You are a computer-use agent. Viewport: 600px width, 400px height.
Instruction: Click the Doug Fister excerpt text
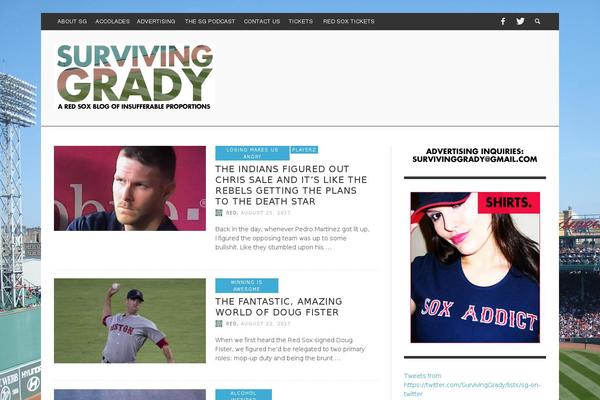point(290,349)
